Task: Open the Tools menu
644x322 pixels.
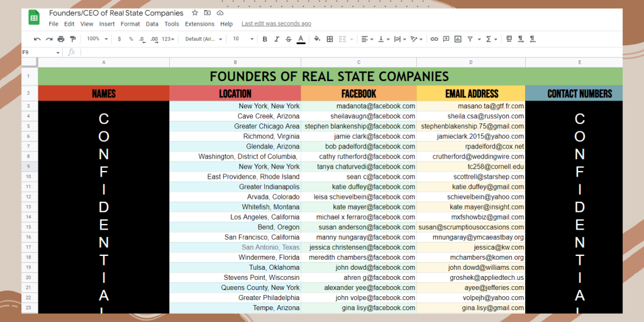Action: [x=172, y=24]
